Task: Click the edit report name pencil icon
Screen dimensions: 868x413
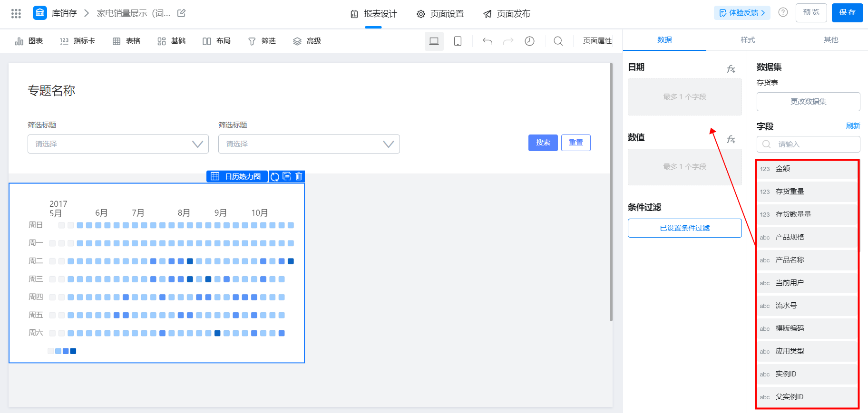Action: [181, 13]
